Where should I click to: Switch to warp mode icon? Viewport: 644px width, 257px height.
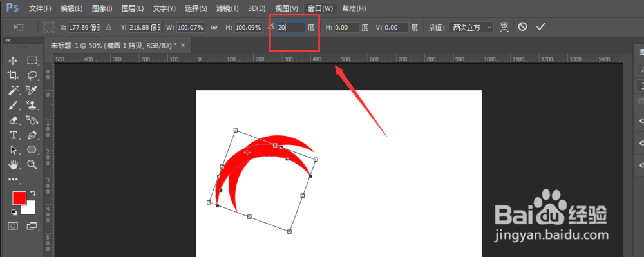tap(504, 27)
